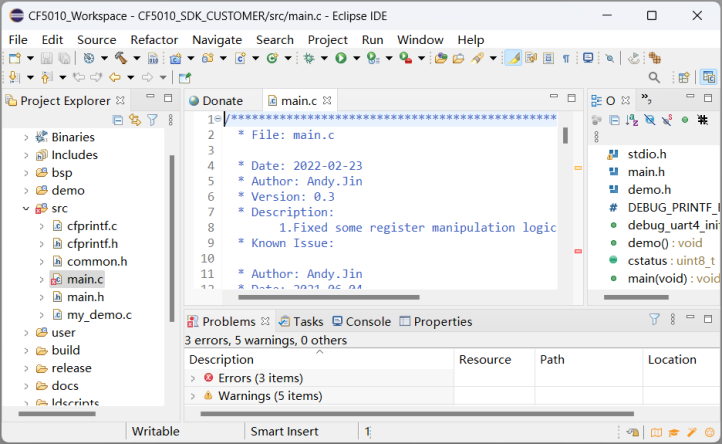The height and width of the screenshot is (444, 723).
Task: Select main(void) in the Outline view
Action: click(661, 278)
